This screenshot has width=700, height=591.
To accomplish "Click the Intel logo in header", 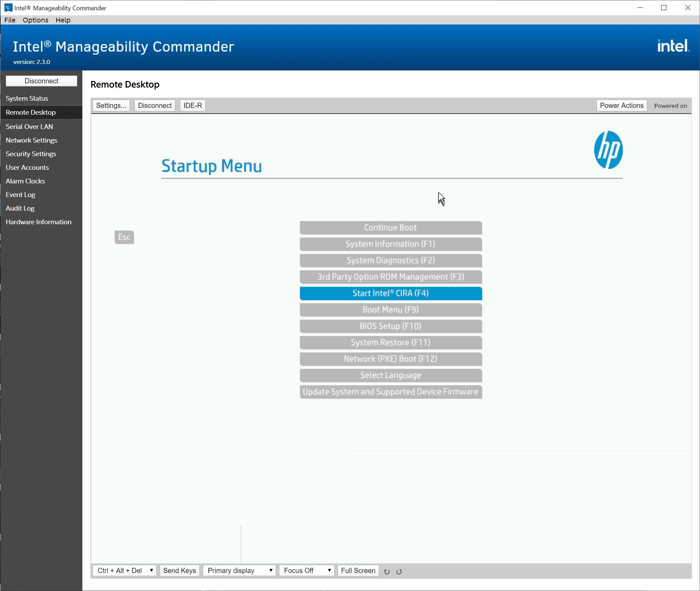I will (x=673, y=46).
